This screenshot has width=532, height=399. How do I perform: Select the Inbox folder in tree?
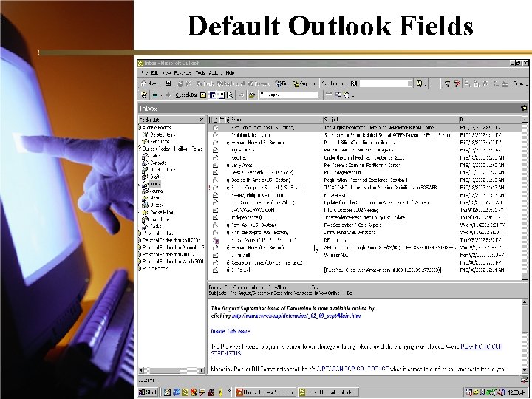155,184
